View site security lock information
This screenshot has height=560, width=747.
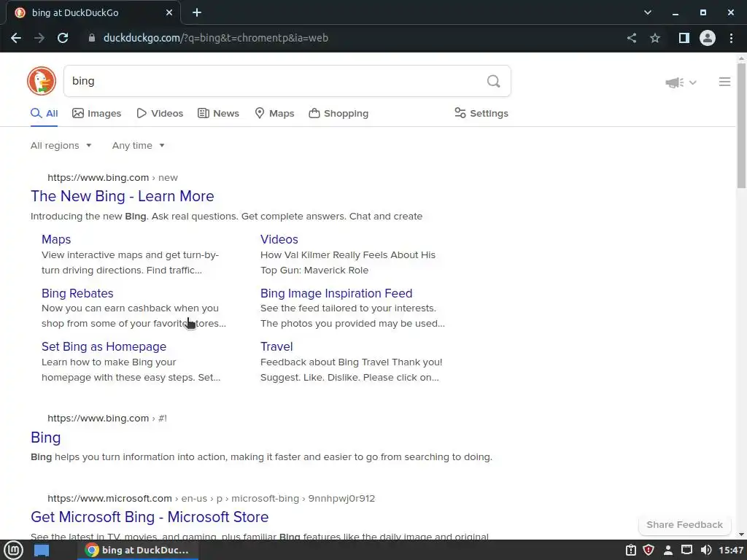click(92, 38)
